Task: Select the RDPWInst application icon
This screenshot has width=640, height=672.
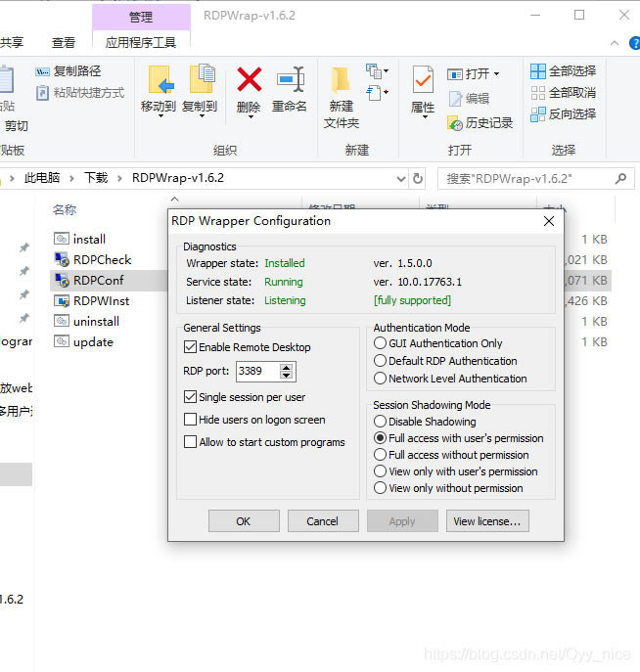Action: click(x=62, y=300)
